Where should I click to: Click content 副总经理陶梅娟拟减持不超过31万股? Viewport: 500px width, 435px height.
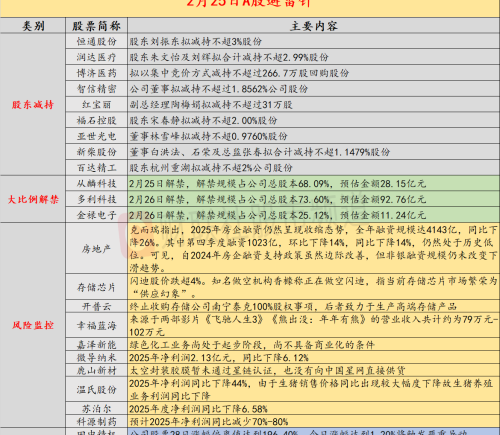tap(211, 105)
